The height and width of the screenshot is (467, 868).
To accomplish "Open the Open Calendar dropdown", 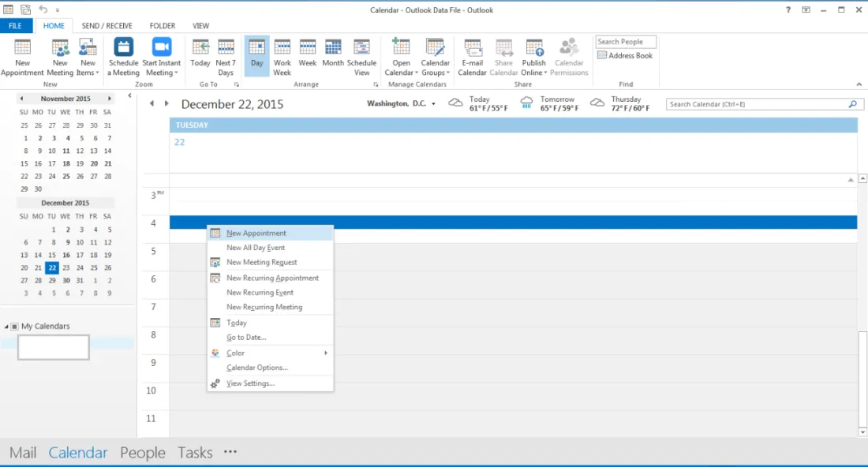I will tap(402, 57).
